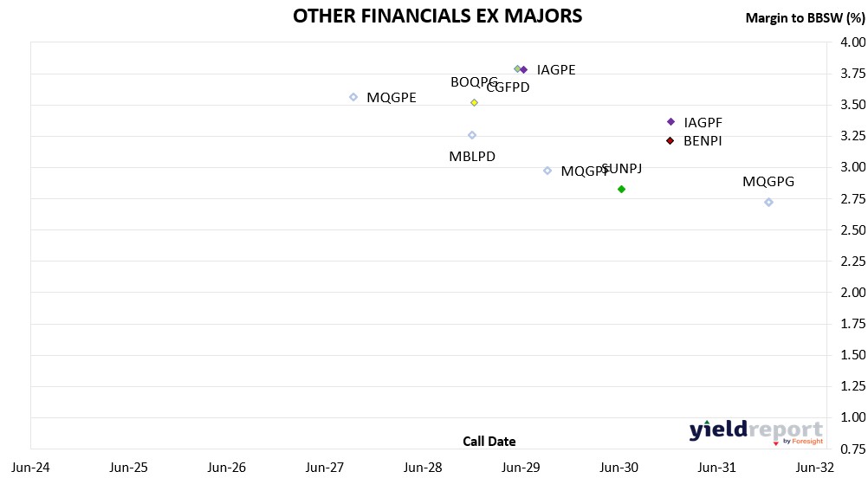
Task: Click the MQGPE diamond data marker
Action: 353,97
